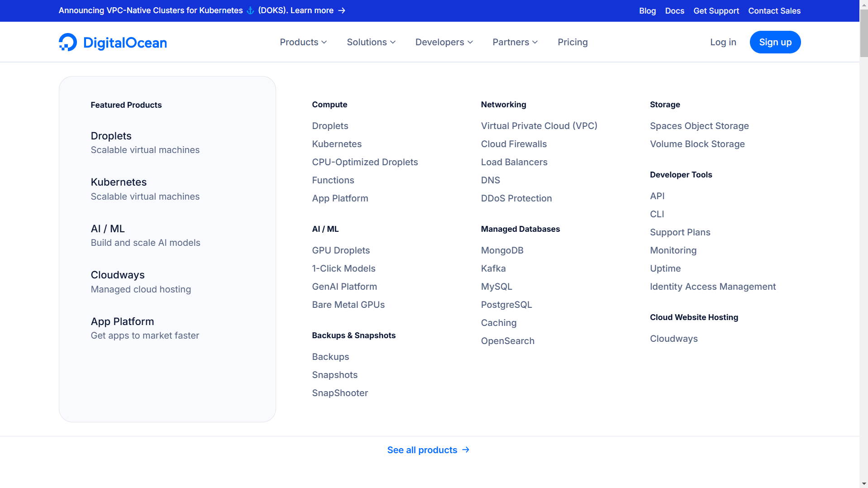Open PostgreSQL managed database

pos(506,305)
